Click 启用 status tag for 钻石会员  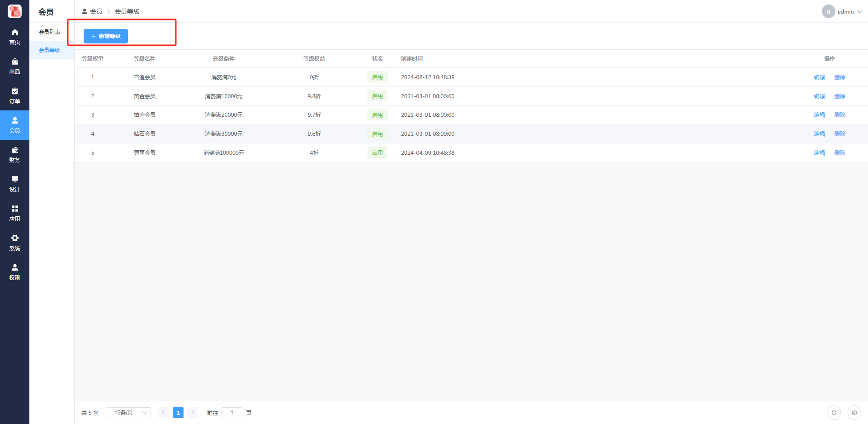[377, 134]
